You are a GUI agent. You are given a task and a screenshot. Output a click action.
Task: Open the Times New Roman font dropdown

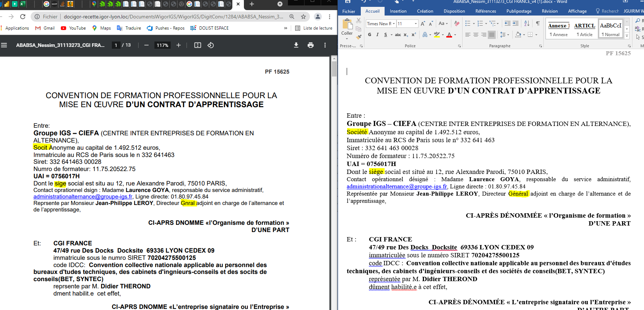(x=393, y=24)
